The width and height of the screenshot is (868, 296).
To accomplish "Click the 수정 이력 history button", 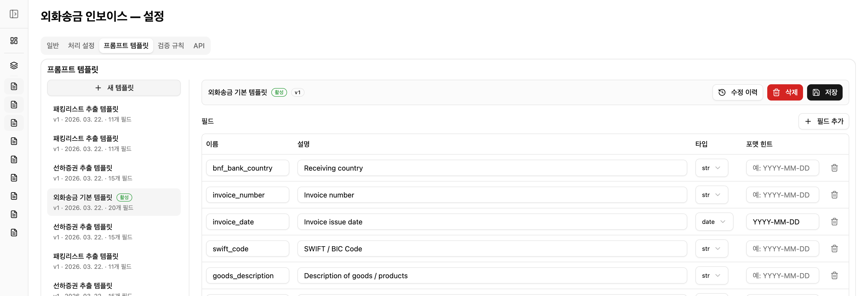I will pyautogui.click(x=737, y=92).
